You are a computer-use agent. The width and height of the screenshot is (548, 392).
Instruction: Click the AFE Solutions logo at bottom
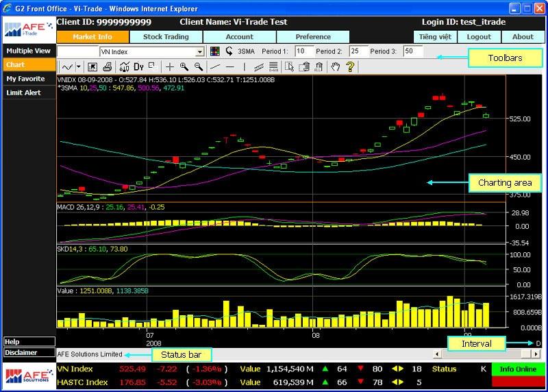point(29,376)
